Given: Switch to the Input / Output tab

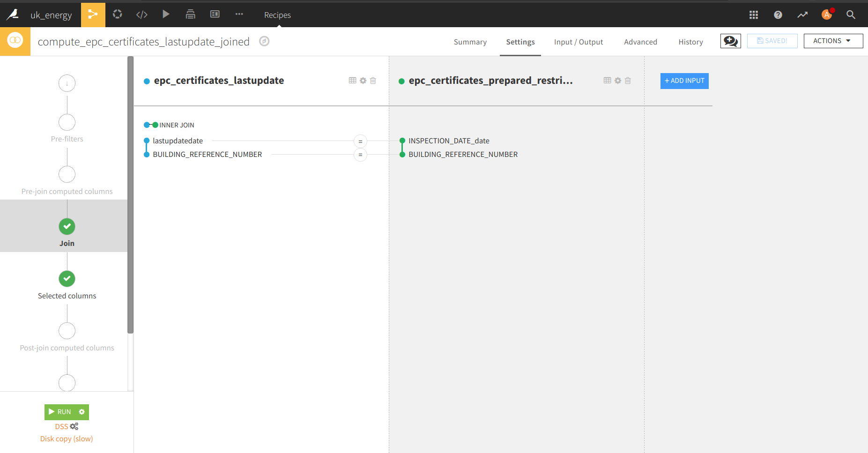Looking at the screenshot, I should [x=578, y=42].
